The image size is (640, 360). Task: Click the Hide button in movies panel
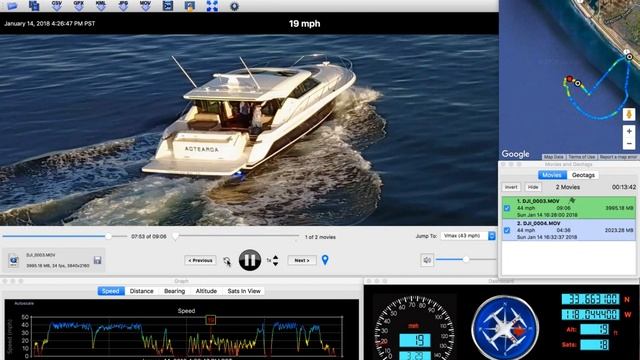click(533, 187)
